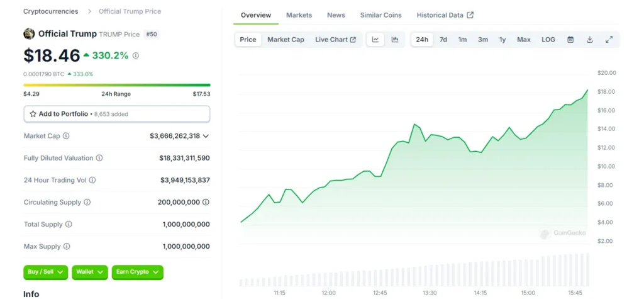Image resolution: width=644 pixels, height=299 pixels.
Task: Select the 7d time range
Action: coord(443,40)
